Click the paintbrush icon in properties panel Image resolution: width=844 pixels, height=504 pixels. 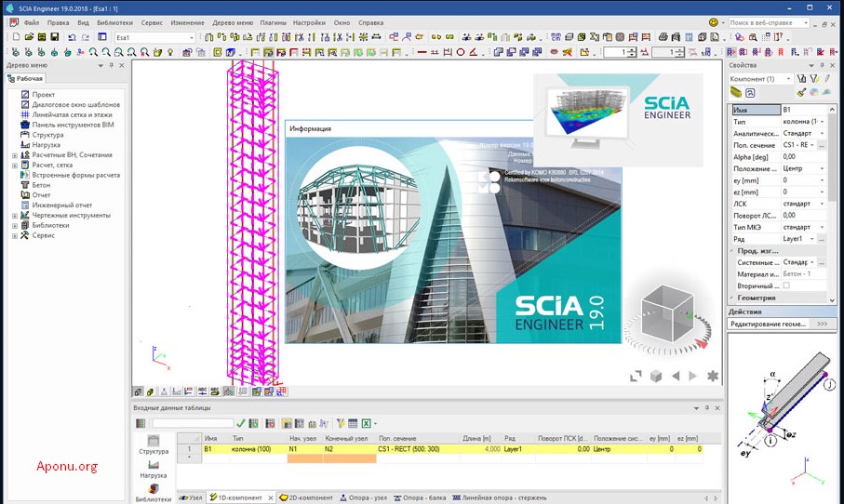click(x=801, y=92)
